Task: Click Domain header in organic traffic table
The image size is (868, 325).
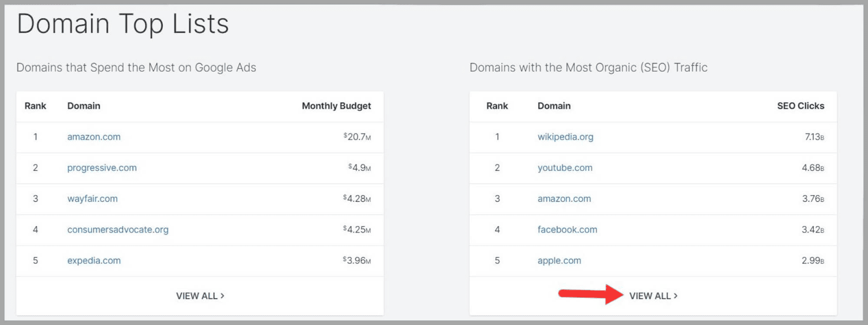Action: (x=554, y=106)
